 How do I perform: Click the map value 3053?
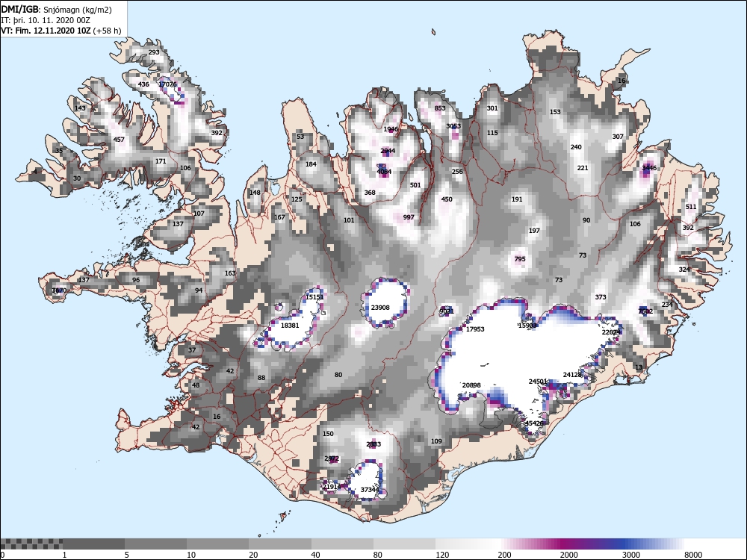point(453,126)
